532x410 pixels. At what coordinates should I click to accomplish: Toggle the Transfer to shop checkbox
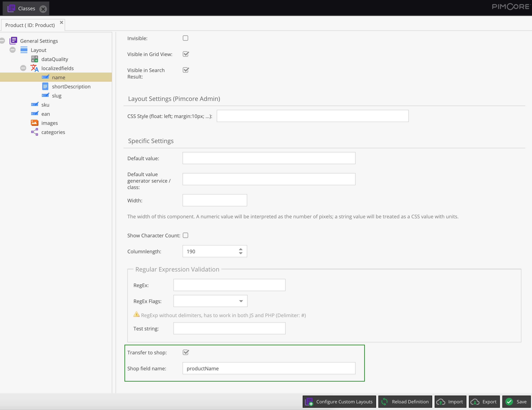click(x=185, y=352)
